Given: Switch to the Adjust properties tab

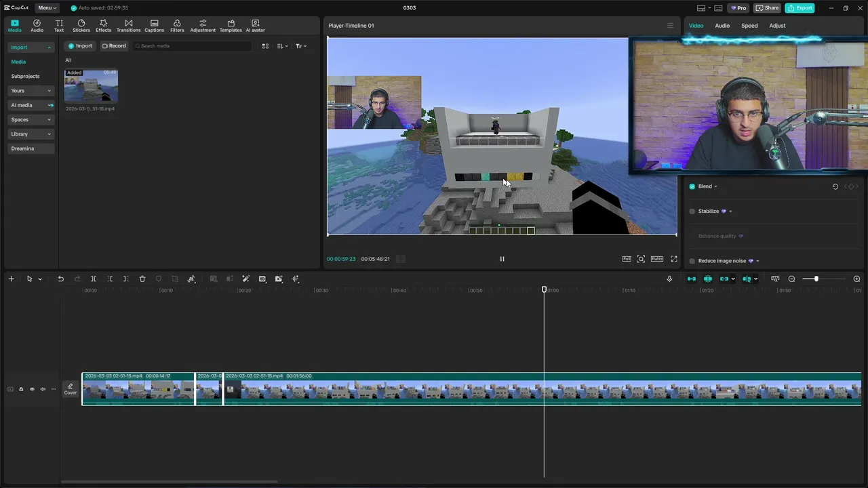Looking at the screenshot, I should pyautogui.click(x=777, y=26).
